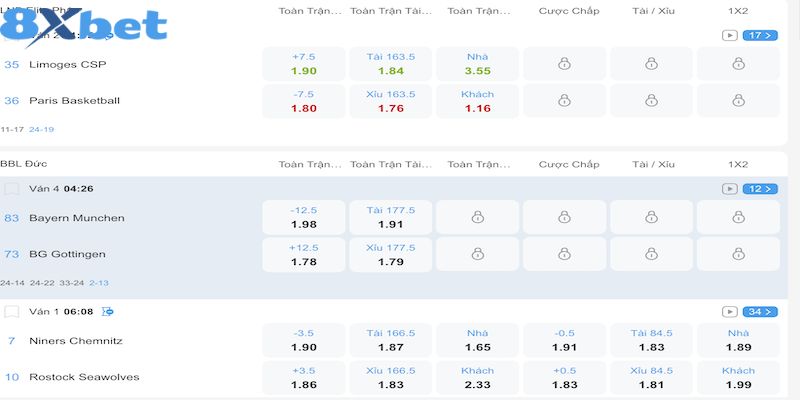This screenshot has width=800, height=400.
Task: Click locked moneyline cell for Bayern Munchen
Action: coord(478,217)
